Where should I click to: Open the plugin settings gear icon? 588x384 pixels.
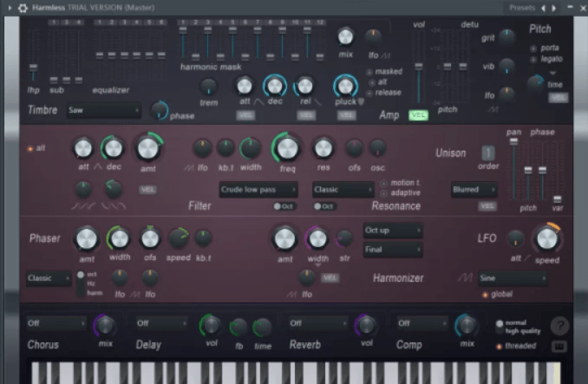(23, 8)
